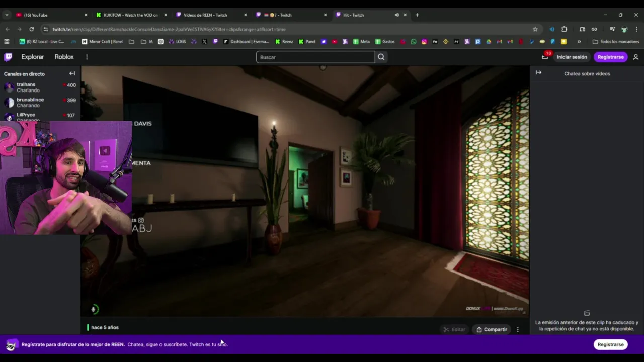This screenshot has width=644, height=362.
Task: Open brunablince live channel
Action: (40, 103)
